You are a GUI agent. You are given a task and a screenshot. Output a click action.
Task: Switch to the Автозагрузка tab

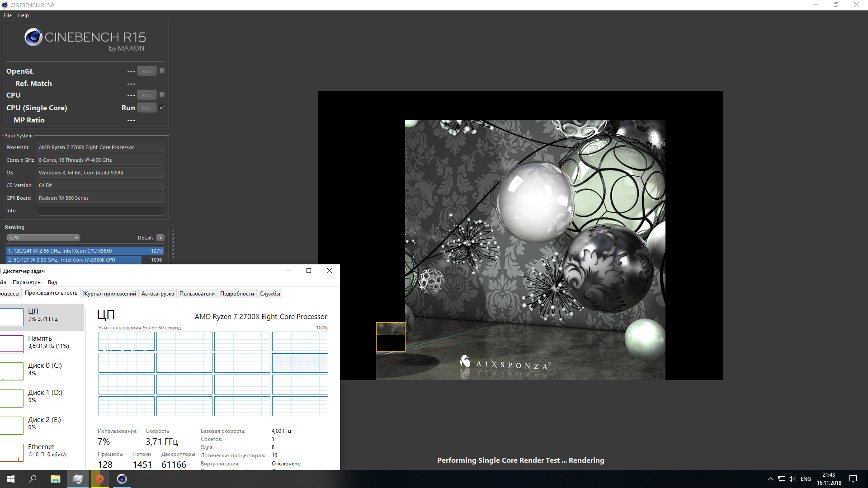pos(157,294)
